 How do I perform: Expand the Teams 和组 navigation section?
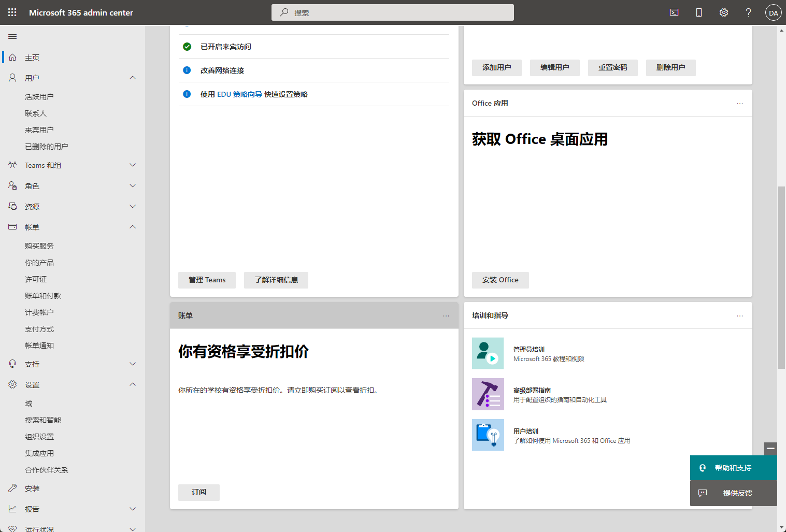pyautogui.click(x=133, y=165)
